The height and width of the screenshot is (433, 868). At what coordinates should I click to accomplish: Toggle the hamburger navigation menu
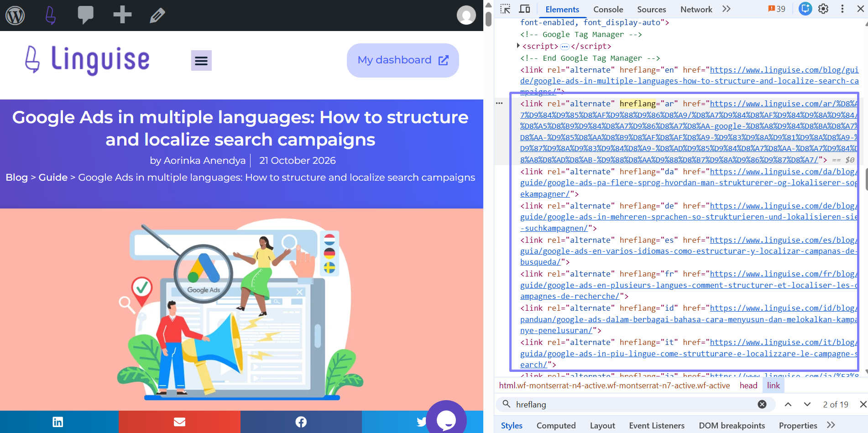coord(201,61)
